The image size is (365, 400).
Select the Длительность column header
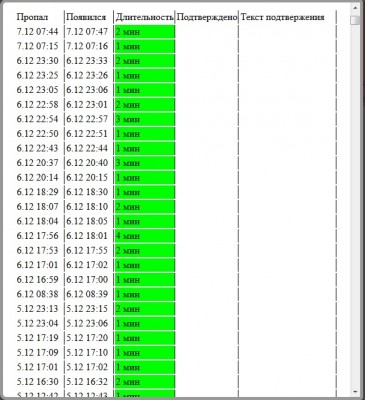tap(145, 17)
